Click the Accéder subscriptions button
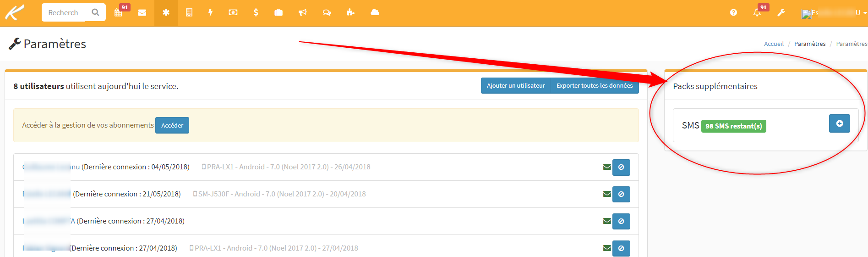 (172, 125)
